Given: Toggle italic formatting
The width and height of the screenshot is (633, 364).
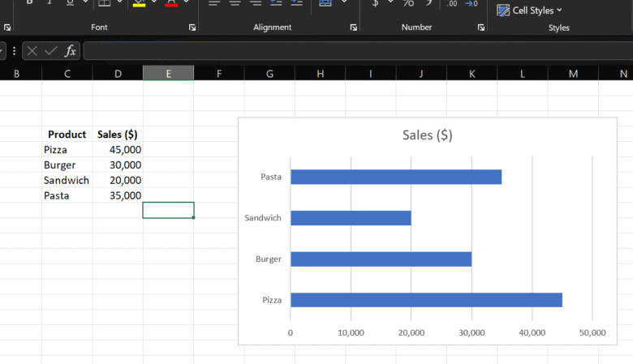Looking at the screenshot, I should click(49, 2).
